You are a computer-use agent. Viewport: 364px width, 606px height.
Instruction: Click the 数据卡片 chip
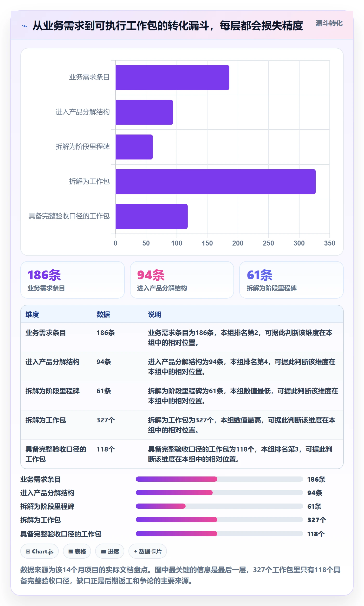click(147, 551)
